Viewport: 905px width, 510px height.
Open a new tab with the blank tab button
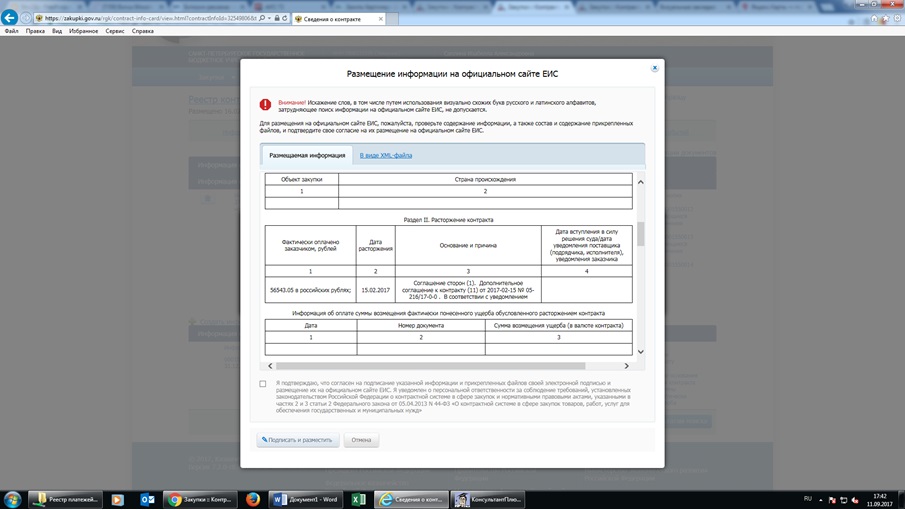coord(392,19)
